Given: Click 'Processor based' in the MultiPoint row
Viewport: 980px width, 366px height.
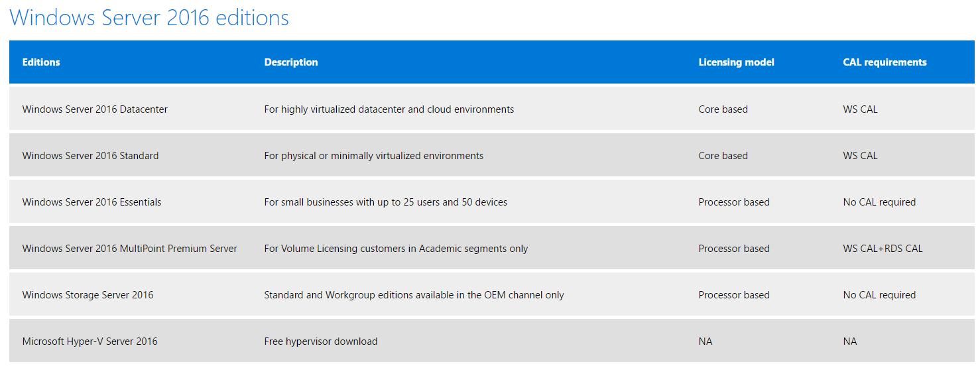Looking at the screenshot, I should pos(734,249).
